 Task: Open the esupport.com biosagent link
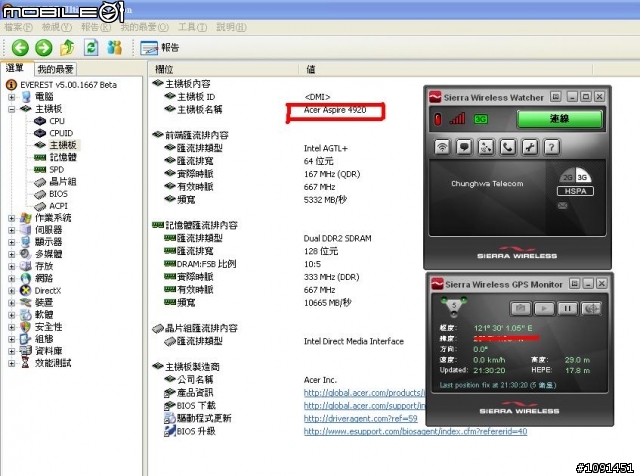[x=415, y=432]
